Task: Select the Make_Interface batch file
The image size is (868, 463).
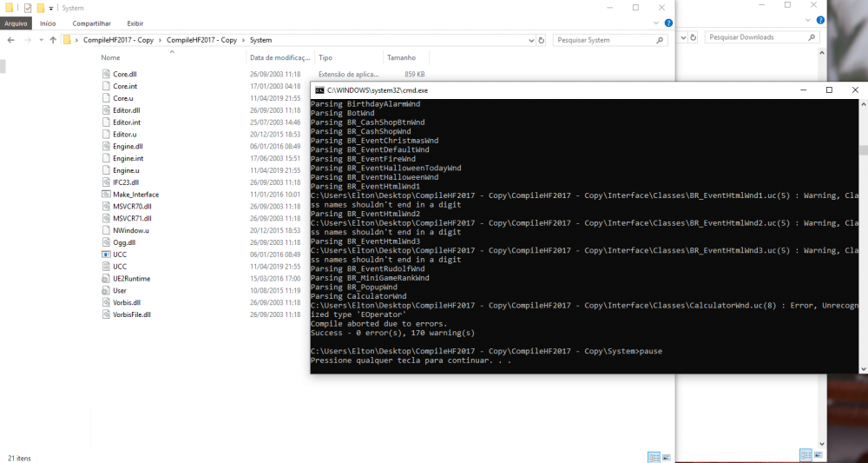Action: pyautogui.click(x=135, y=195)
